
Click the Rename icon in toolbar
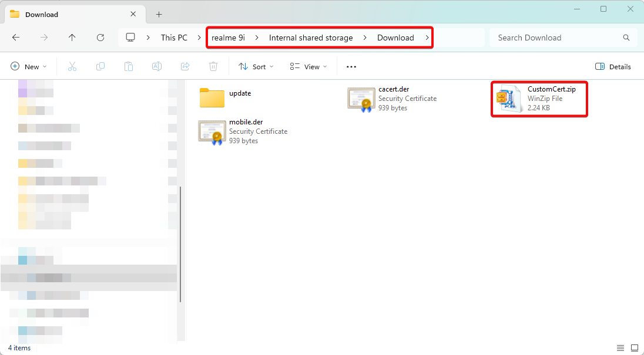[x=157, y=67]
